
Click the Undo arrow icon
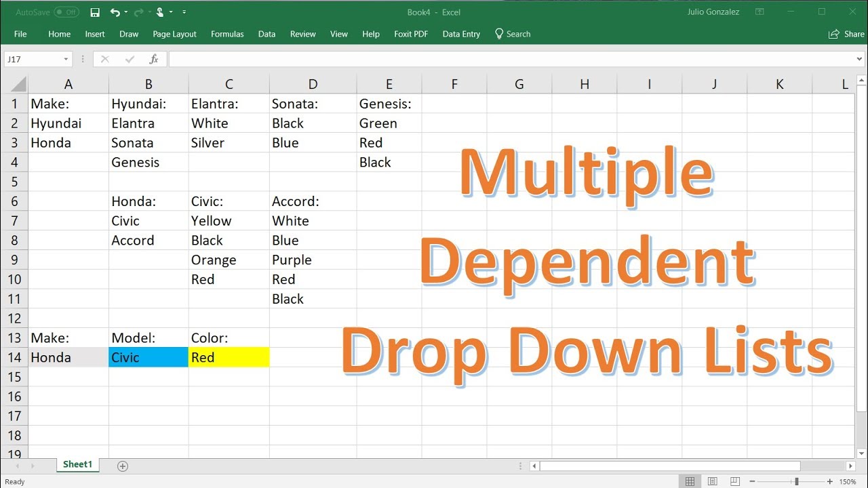(x=115, y=12)
